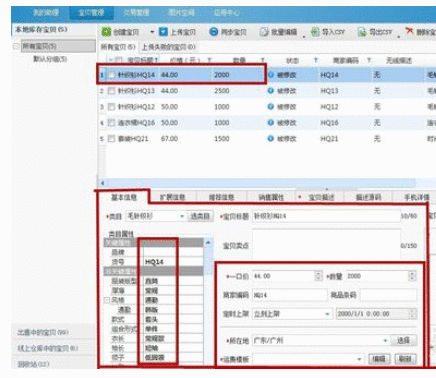Viewport: 436px width, 378px height.
Task: Open the 类目 category dropdown showing 毛针织衫
Action: tap(182, 216)
